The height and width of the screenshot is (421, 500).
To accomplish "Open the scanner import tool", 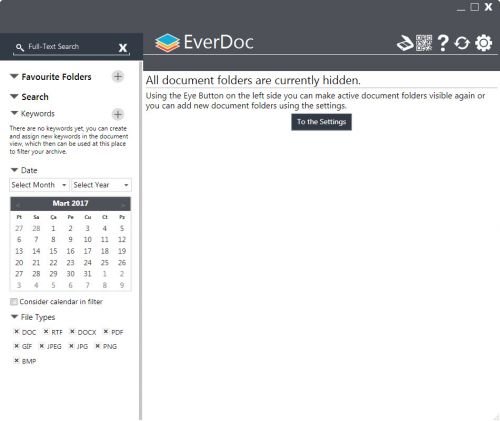I will (405, 43).
